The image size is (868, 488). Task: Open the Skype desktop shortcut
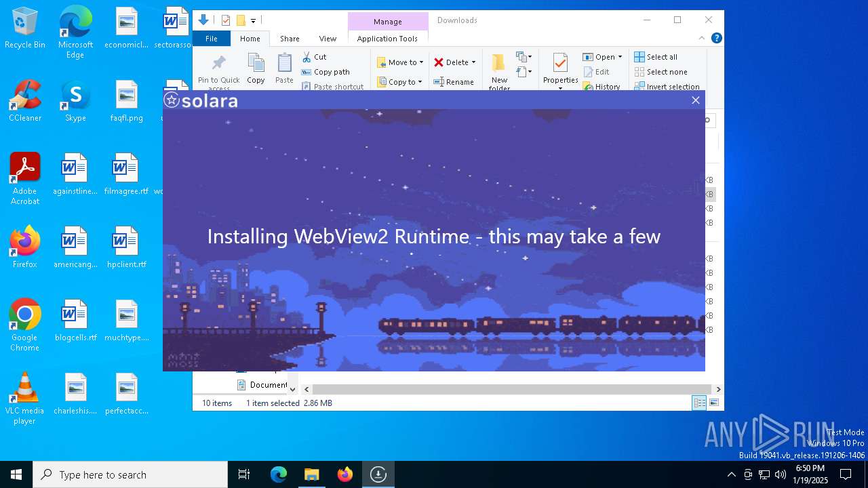coord(75,101)
